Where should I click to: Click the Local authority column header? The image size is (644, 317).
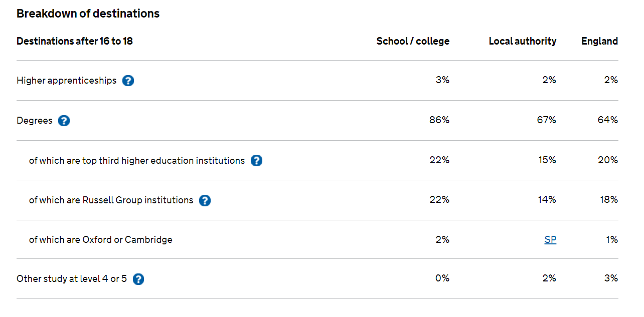523,41
